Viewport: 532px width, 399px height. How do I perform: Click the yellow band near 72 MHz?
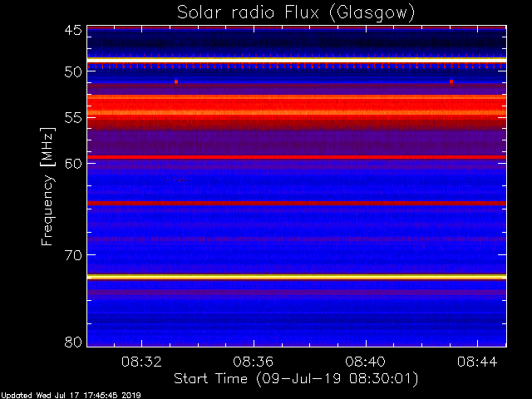(x=297, y=277)
